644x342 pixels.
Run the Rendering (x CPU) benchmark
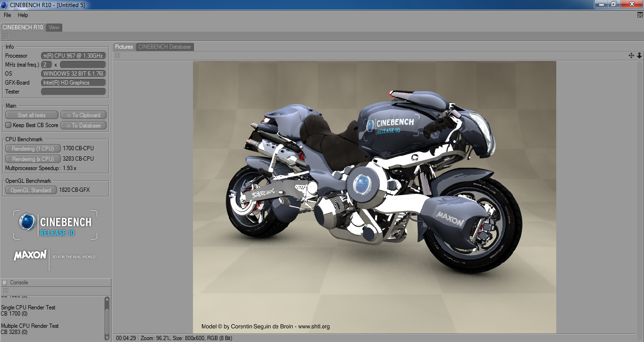pyautogui.click(x=33, y=159)
